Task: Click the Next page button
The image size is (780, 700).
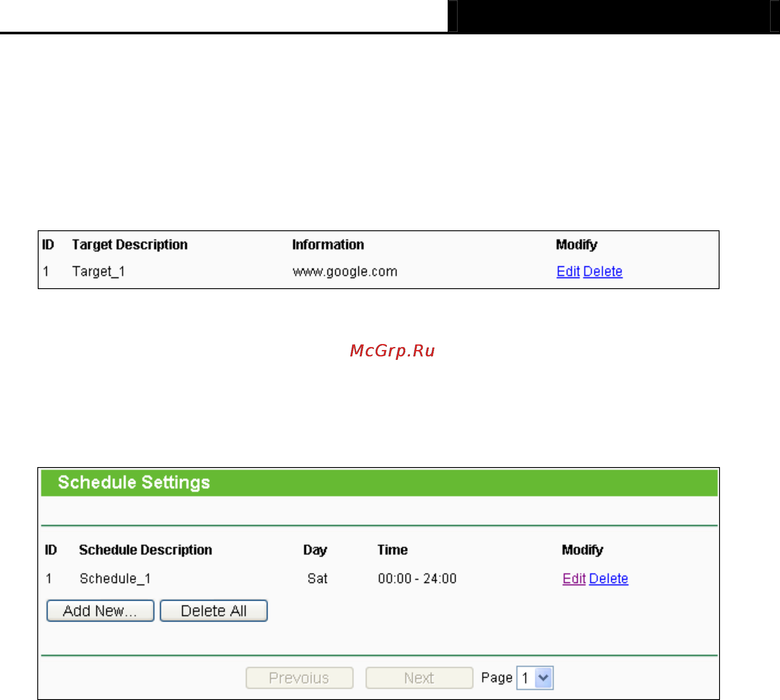Action: [419, 678]
